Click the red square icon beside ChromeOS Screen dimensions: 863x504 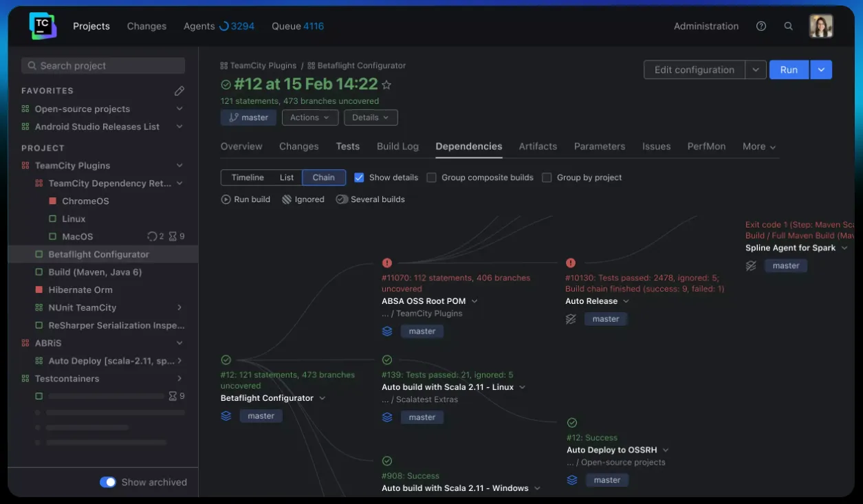point(52,201)
